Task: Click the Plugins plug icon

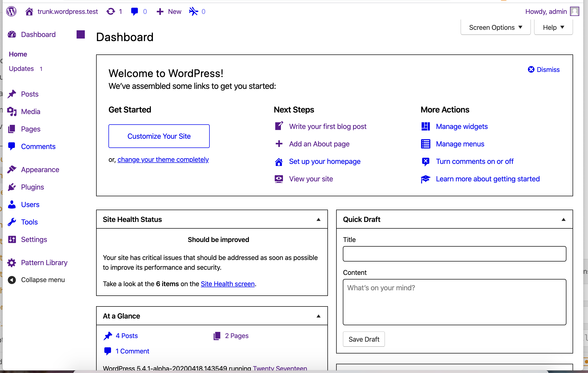Action: click(12, 187)
